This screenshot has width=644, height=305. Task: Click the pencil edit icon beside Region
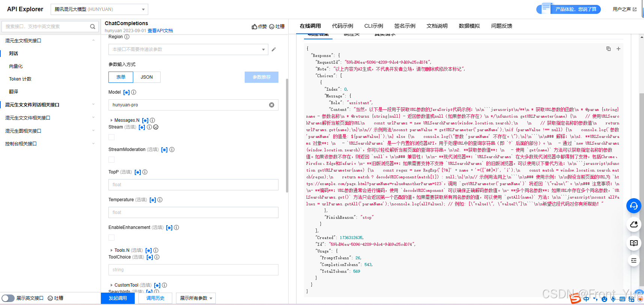click(274, 49)
